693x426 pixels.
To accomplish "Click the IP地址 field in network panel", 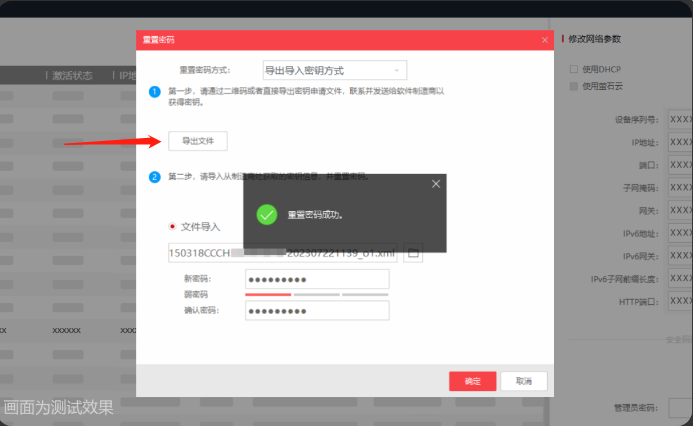I will click(x=680, y=142).
